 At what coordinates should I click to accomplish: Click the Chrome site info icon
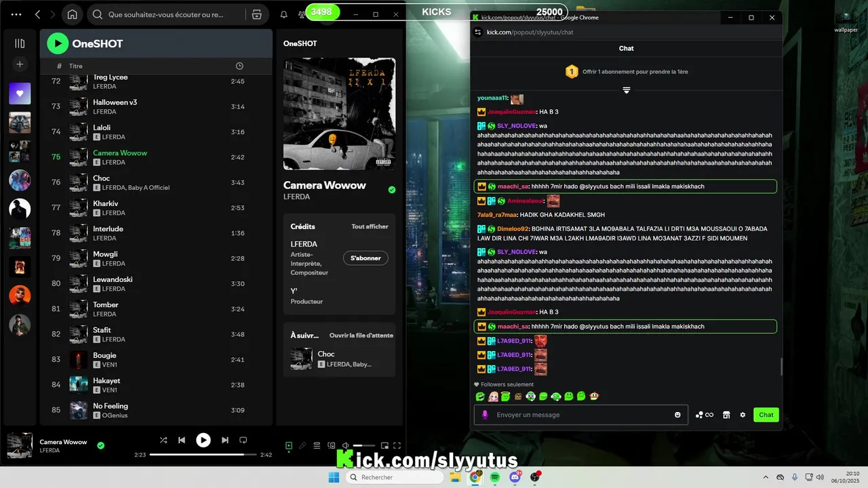[478, 32]
